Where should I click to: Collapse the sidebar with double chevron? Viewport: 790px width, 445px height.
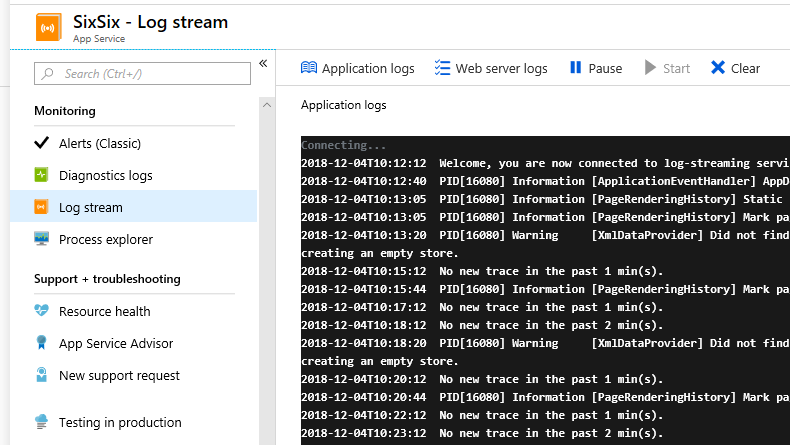click(x=263, y=63)
